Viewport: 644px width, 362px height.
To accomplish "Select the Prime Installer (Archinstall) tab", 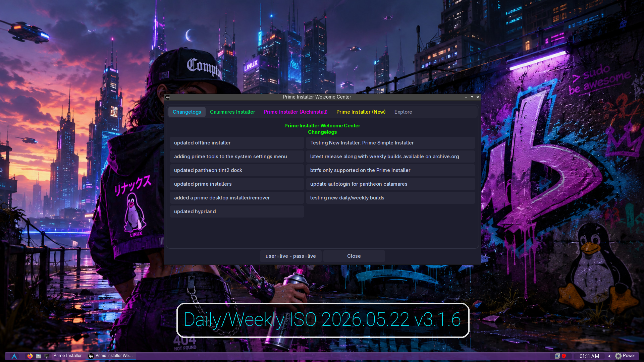I will pos(296,112).
